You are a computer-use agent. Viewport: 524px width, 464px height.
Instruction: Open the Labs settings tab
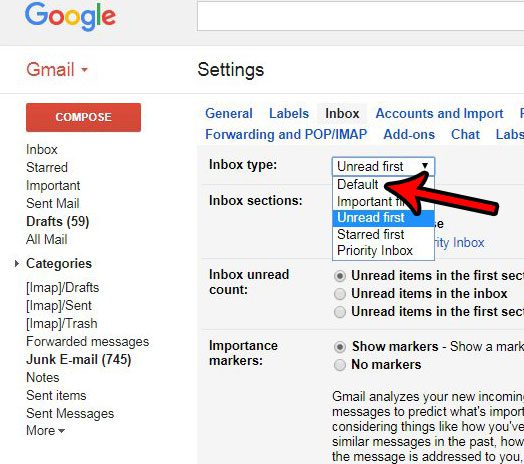coord(510,134)
